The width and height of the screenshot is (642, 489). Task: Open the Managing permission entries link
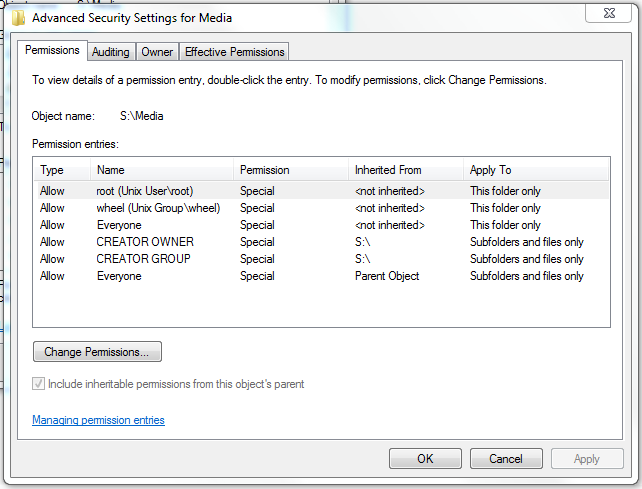[x=98, y=420]
